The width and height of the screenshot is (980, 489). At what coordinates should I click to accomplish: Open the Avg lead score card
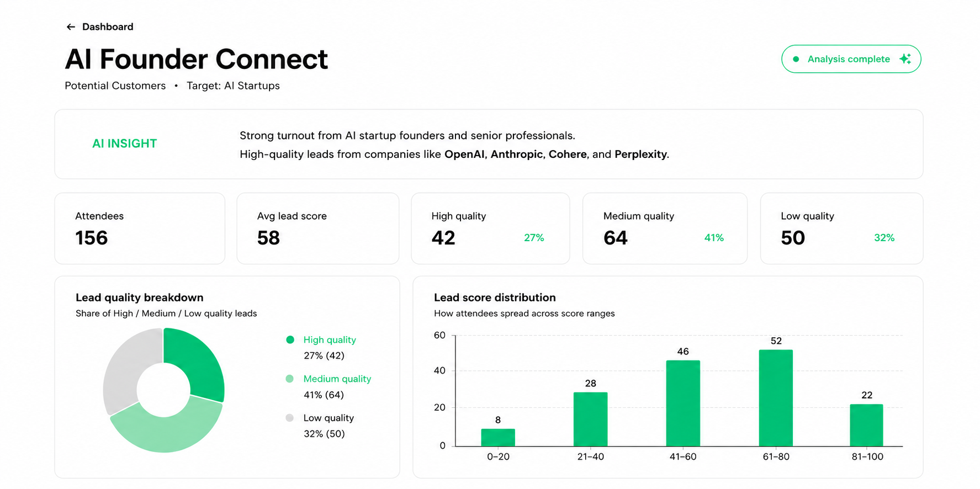pos(318,228)
